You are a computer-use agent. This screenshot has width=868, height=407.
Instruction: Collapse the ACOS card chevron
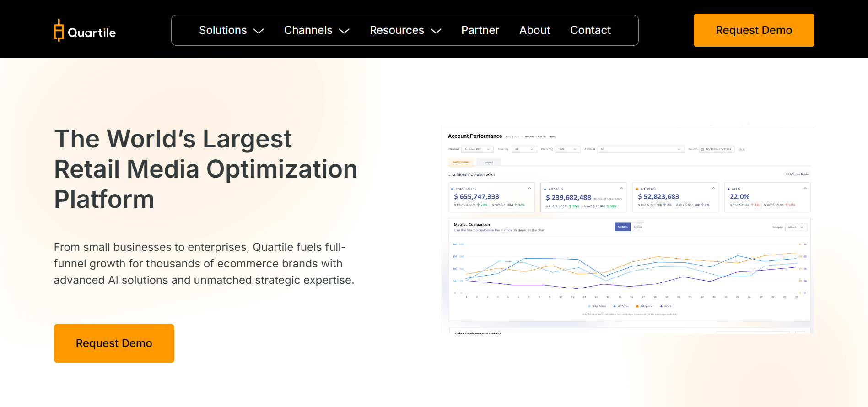coord(805,188)
